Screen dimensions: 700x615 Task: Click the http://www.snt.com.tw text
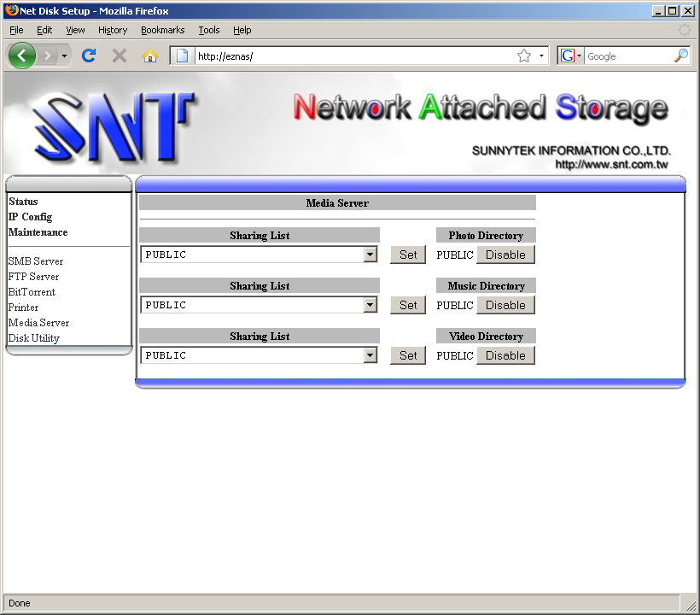[x=611, y=164]
